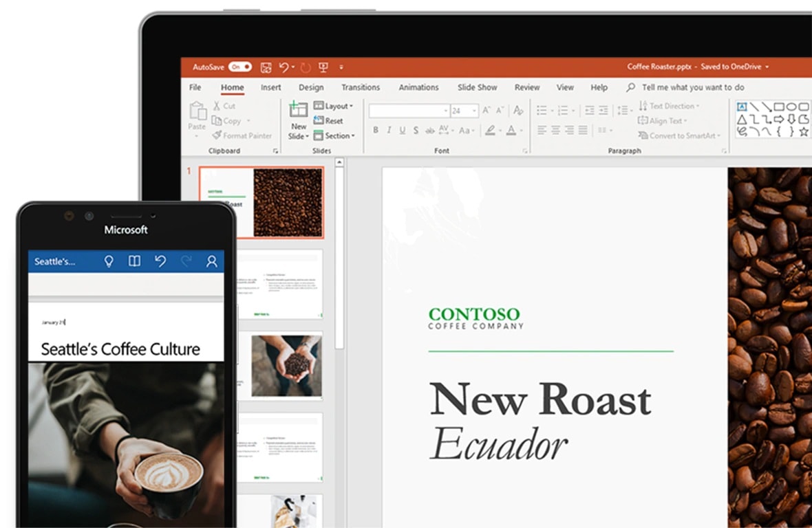Start the slideshow from the title bar icon
Viewport: 812px width, 528px height.
coord(323,67)
